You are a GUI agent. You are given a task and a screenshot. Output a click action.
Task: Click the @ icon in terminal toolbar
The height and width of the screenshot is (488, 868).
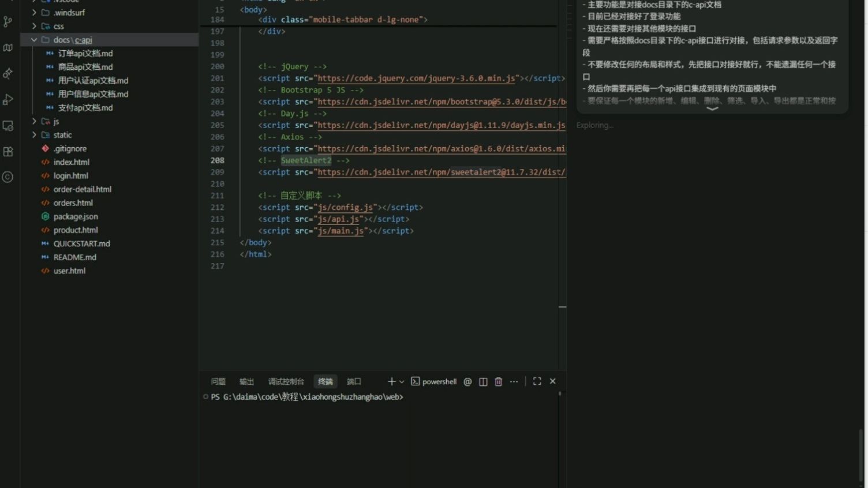click(467, 381)
